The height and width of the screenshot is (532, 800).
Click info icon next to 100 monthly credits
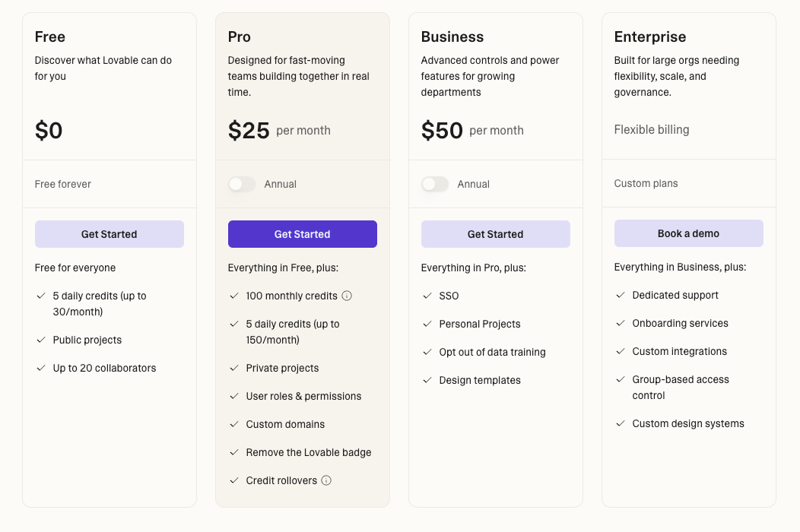[347, 296]
